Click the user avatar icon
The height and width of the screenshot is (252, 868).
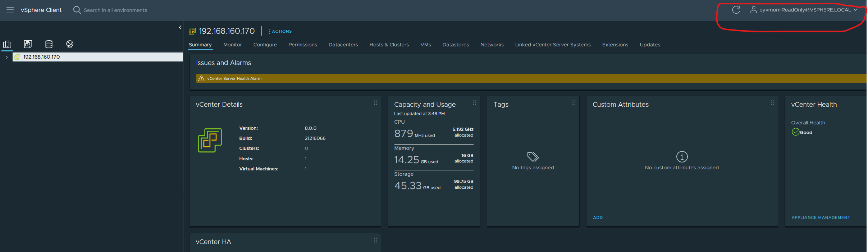coord(753,10)
